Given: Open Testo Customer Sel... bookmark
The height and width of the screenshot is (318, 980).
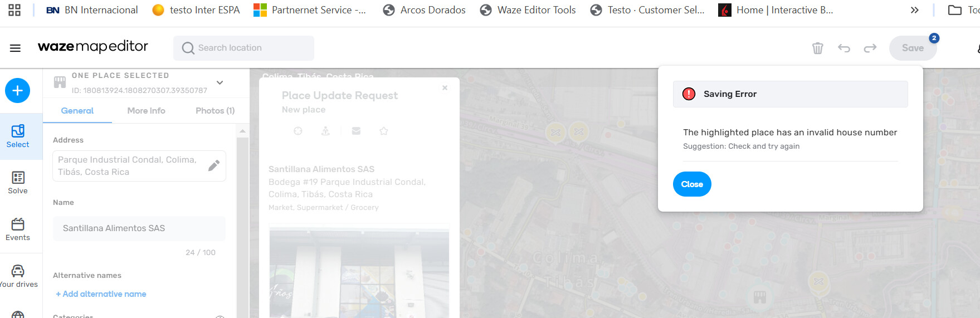Looking at the screenshot, I should point(647,10).
